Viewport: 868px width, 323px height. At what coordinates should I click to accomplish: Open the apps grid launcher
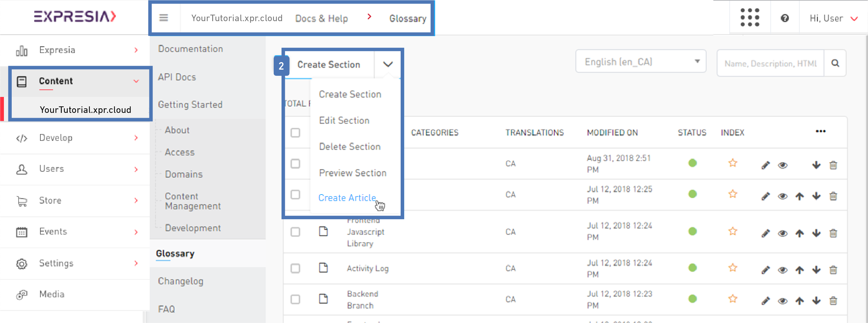pos(750,18)
